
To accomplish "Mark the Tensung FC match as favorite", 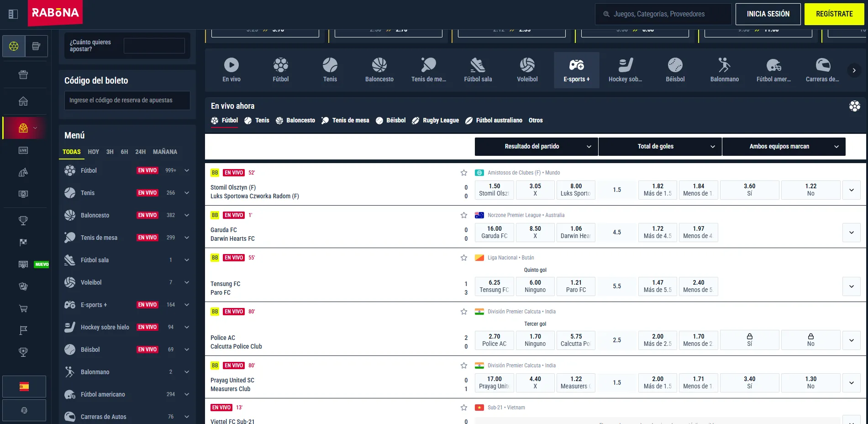I will pos(464,258).
